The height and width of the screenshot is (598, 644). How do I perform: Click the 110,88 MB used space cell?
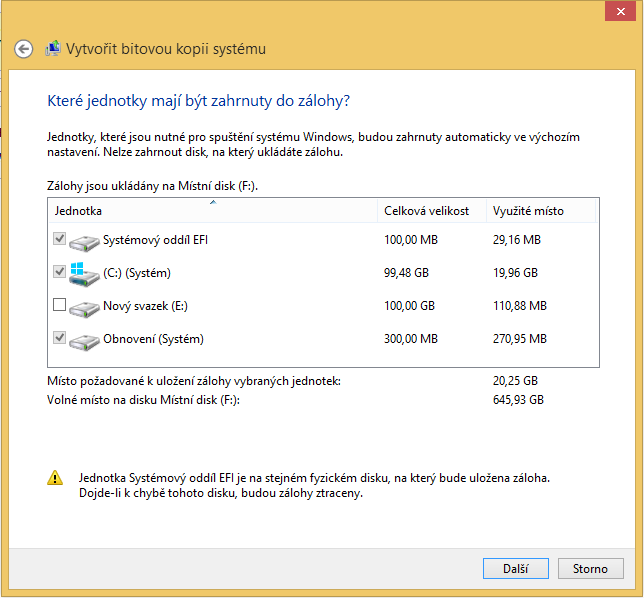520,306
